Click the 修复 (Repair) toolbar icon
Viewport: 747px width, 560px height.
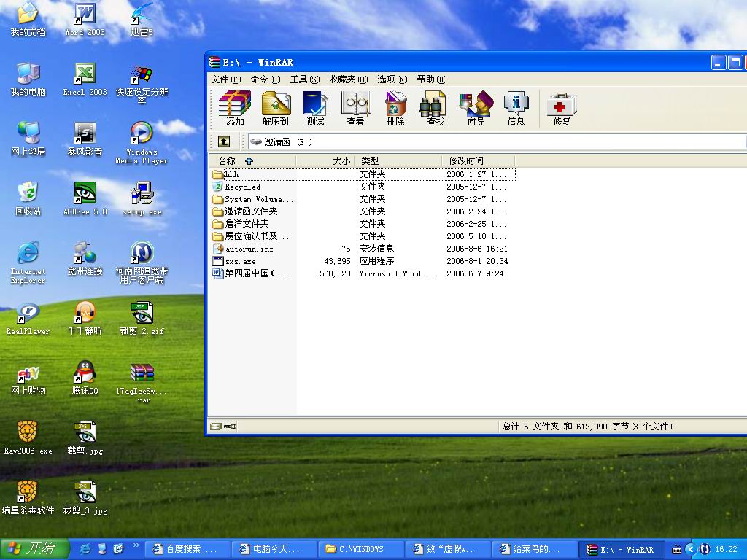tap(562, 108)
